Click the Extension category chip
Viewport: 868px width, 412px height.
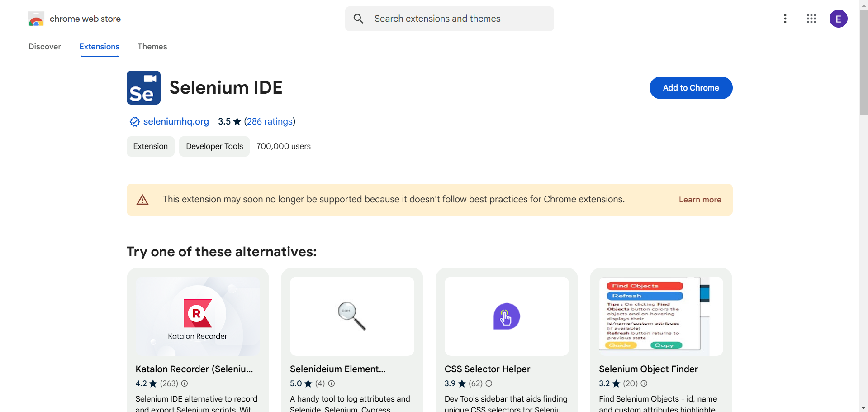point(151,146)
